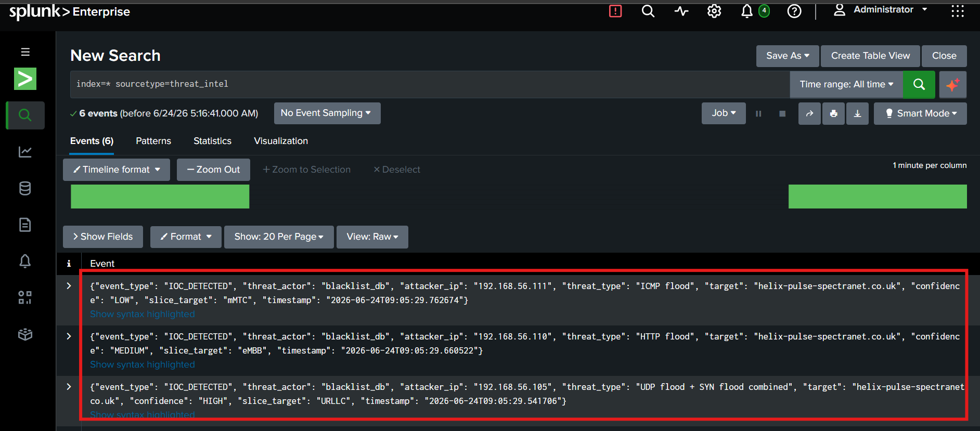This screenshot has width=980, height=431.
Task: Open the Administrator user menu
Action: tap(880, 10)
